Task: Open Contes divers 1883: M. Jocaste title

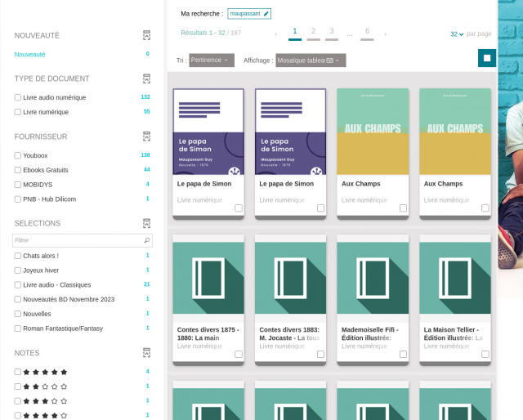Action: tap(289, 333)
